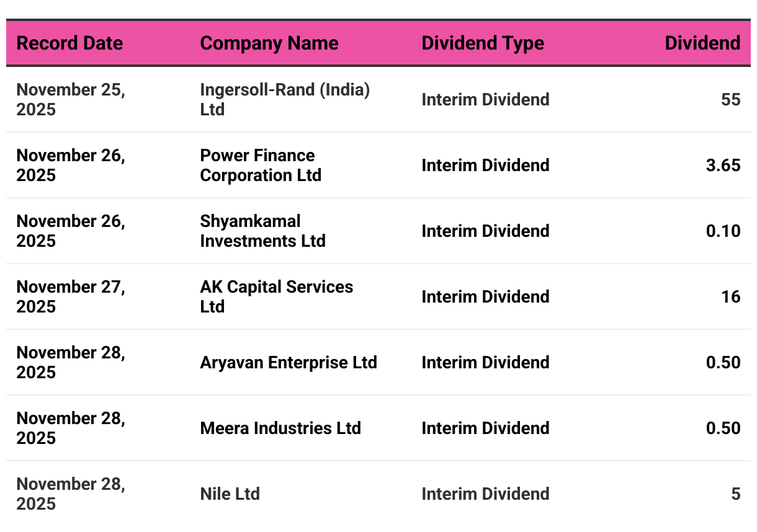Click the Record Date column header
757x532 pixels.
69,43
